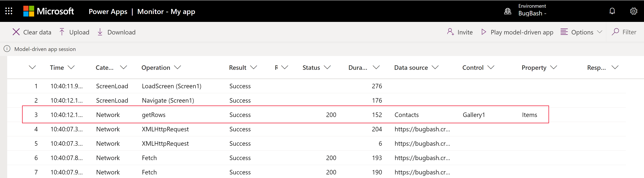Click the Operation column header text
Screen dimensions: 644x178
156,67
